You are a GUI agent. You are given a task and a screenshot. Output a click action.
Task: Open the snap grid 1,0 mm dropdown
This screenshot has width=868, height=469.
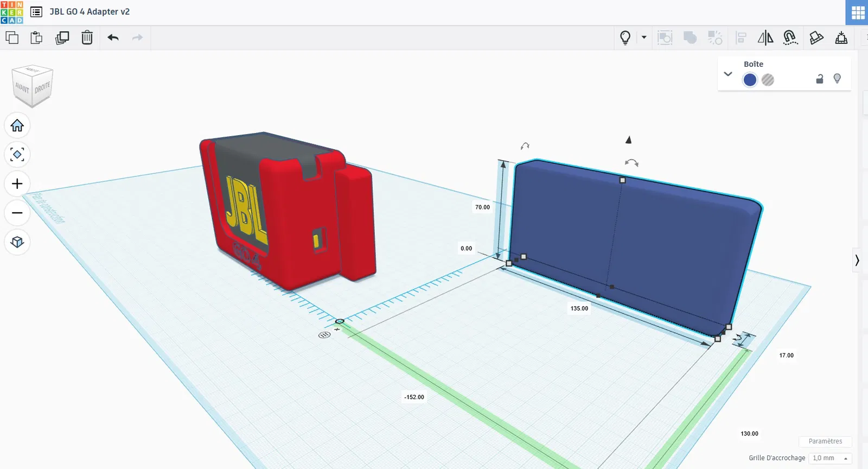pyautogui.click(x=830, y=458)
